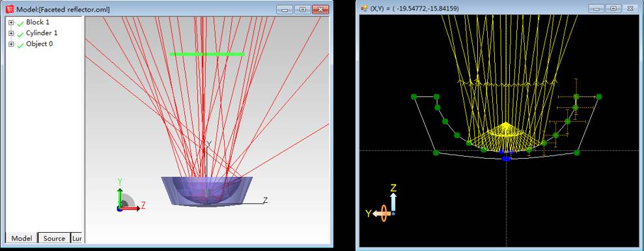644x251 pixels.
Task: Expand the Block 1 tree node
Action: 11,23
